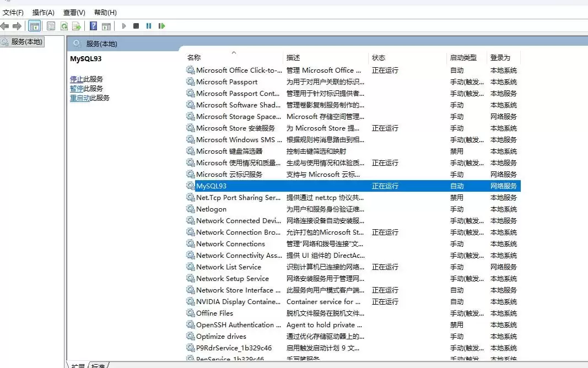The image size is (588, 368).
Task: Click the Forward arrow toolbar icon
Action: [17, 26]
